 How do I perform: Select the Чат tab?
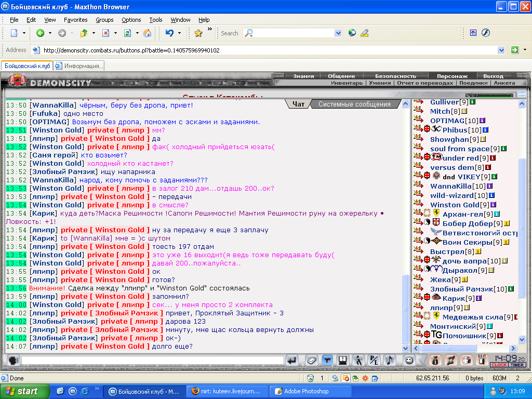[299, 104]
